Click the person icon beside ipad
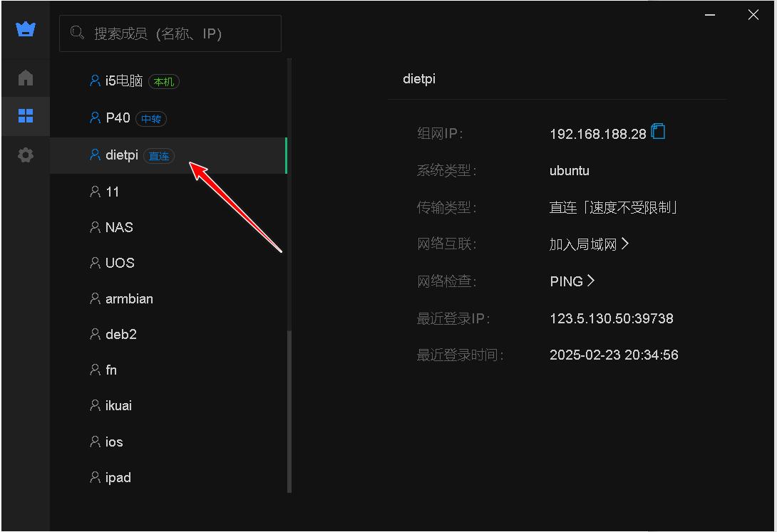The width and height of the screenshot is (777, 532). (95, 477)
